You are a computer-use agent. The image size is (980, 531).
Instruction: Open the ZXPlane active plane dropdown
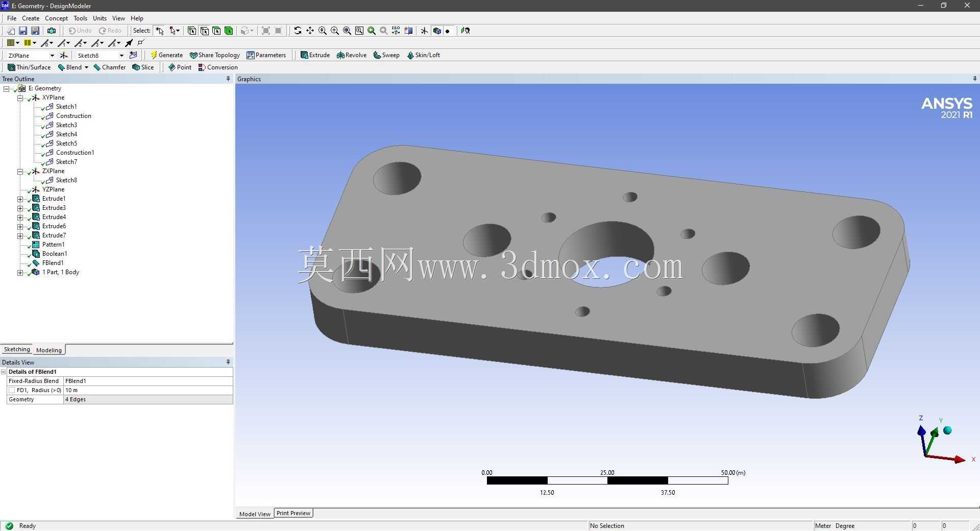point(52,56)
